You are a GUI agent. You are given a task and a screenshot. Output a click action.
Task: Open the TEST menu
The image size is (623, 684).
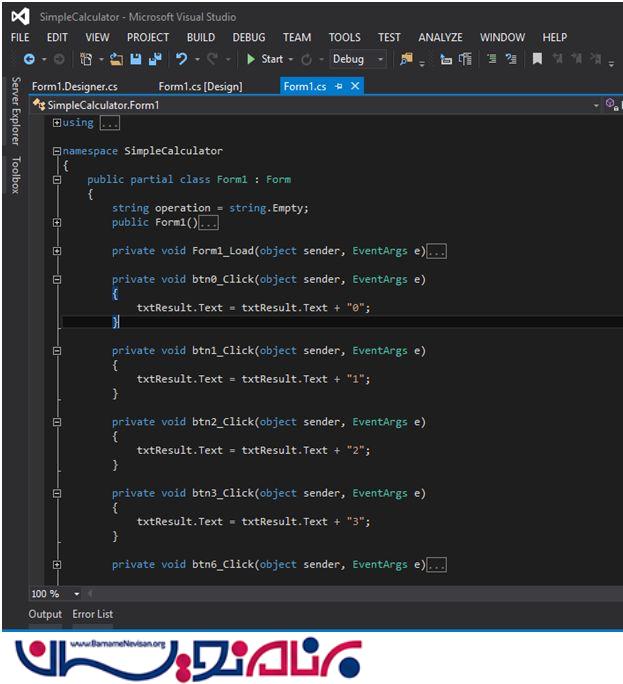(x=389, y=38)
